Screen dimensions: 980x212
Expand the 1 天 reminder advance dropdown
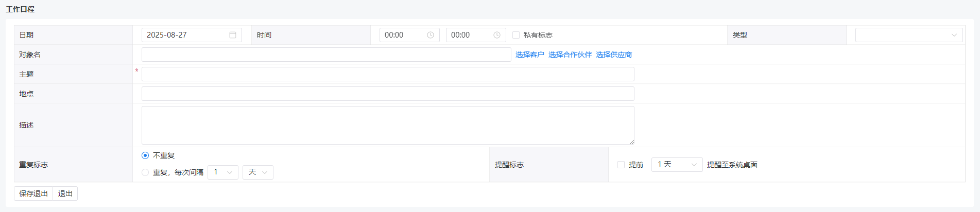[x=677, y=165]
